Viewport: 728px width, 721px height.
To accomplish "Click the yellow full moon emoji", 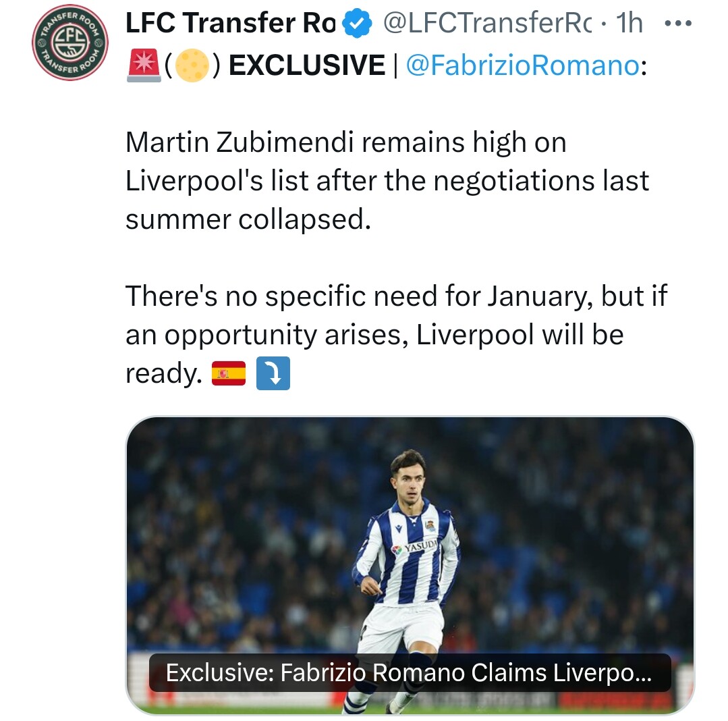I will point(192,65).
